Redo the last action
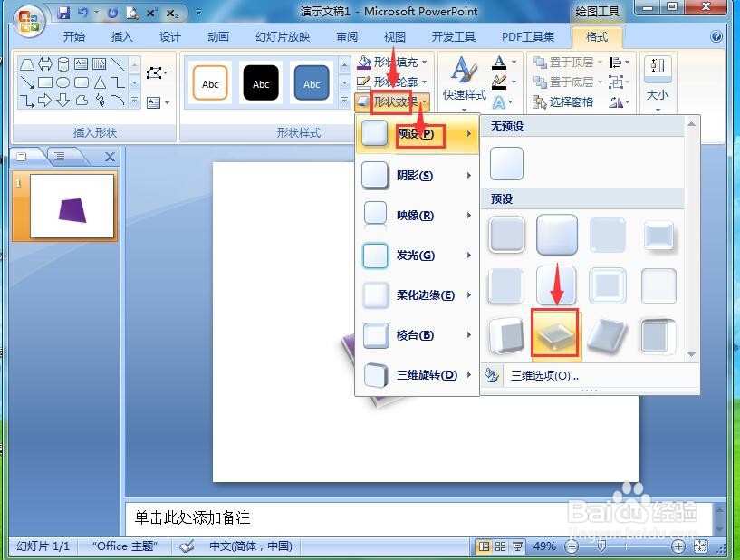The height and width of the screenshot is (560, 740). [111, 13]
